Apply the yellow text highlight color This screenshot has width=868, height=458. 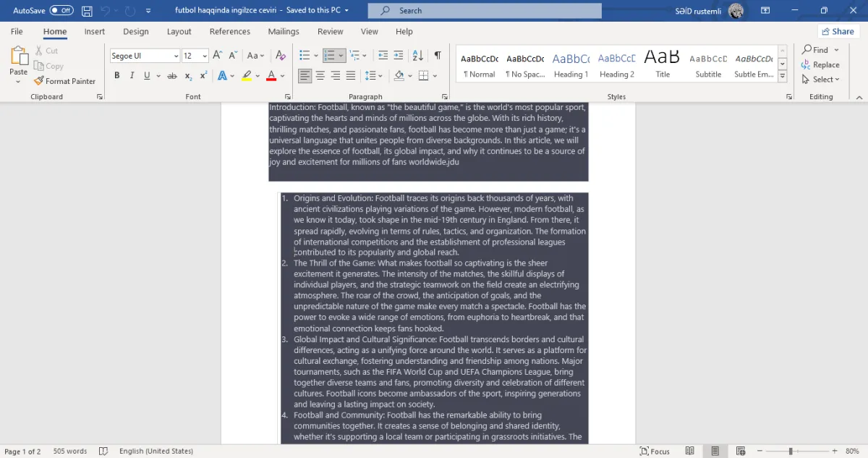coord(247,76)
